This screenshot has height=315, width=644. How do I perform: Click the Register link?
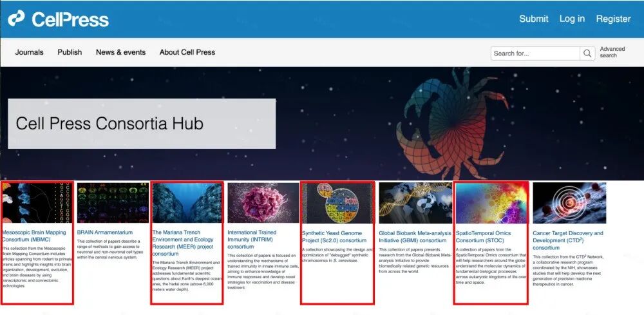coord(613,19)
